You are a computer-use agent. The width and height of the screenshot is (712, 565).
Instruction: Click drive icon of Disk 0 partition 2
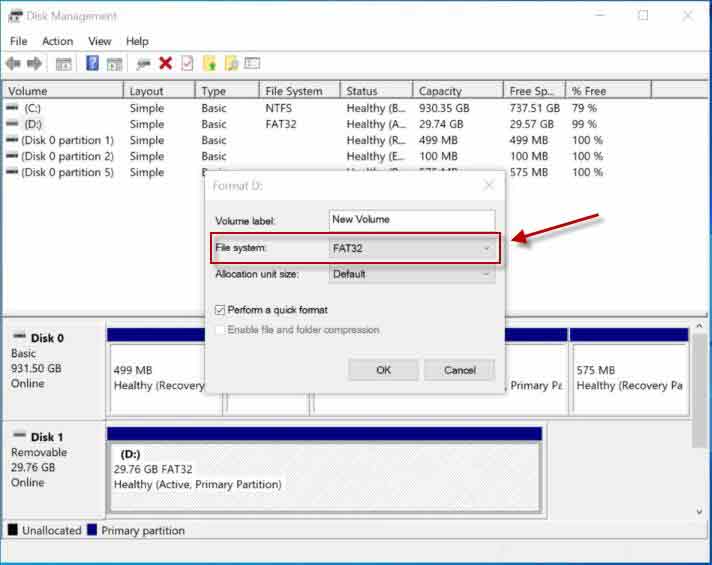click(12, 156)
